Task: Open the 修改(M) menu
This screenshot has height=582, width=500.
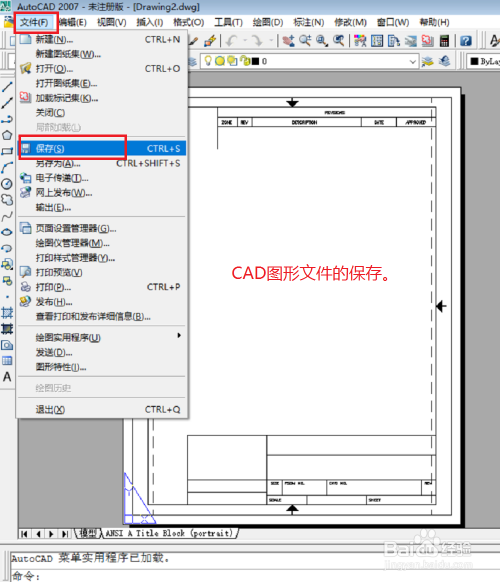Action: pyautogui.click(x=350, y=22)
